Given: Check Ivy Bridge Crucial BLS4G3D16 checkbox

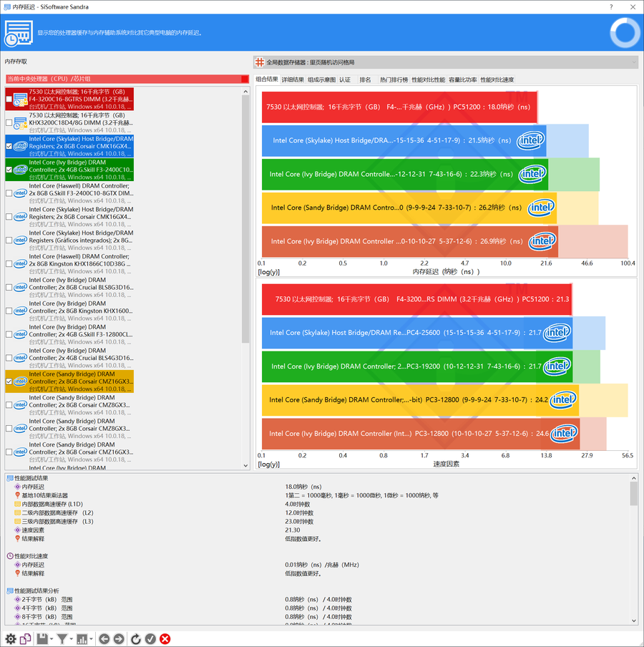Looking at the screenshot, I should pyautogui.click(x=9, y=358).
